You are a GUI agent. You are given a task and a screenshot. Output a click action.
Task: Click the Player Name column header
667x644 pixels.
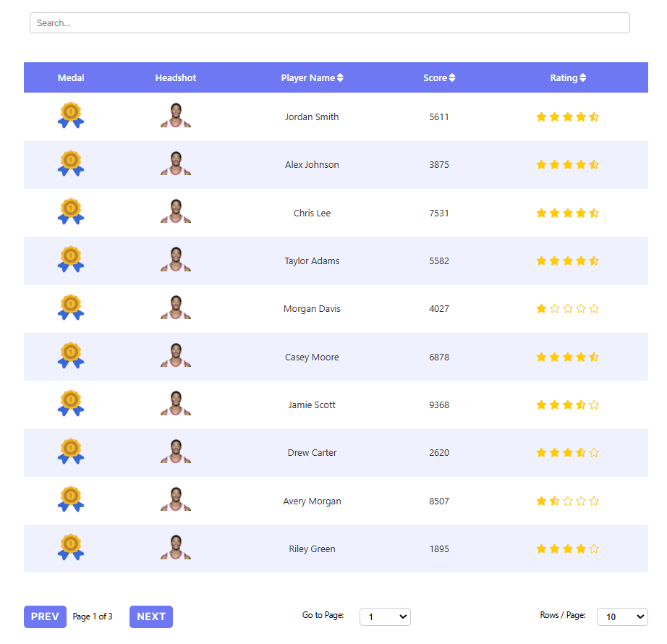[312, 78]
